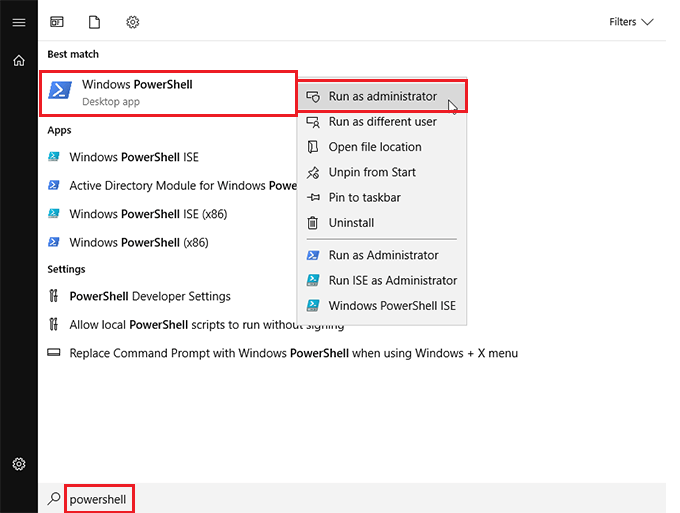The height and width of the screenshot is (513, 680).
Task: Click Active Directory Module icon
Action: click(x=54, y=185)
